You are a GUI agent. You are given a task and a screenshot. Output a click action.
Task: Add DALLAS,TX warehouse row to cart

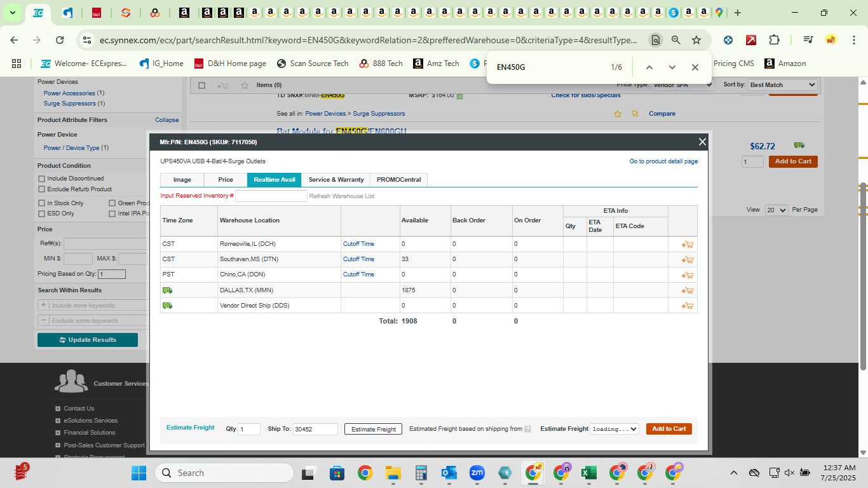coord(687,290)
